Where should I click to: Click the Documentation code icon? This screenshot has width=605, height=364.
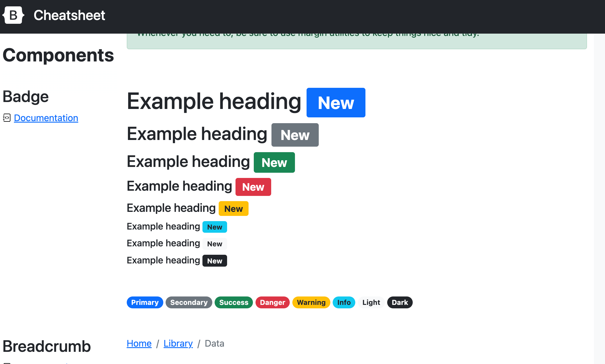(6, 117)
